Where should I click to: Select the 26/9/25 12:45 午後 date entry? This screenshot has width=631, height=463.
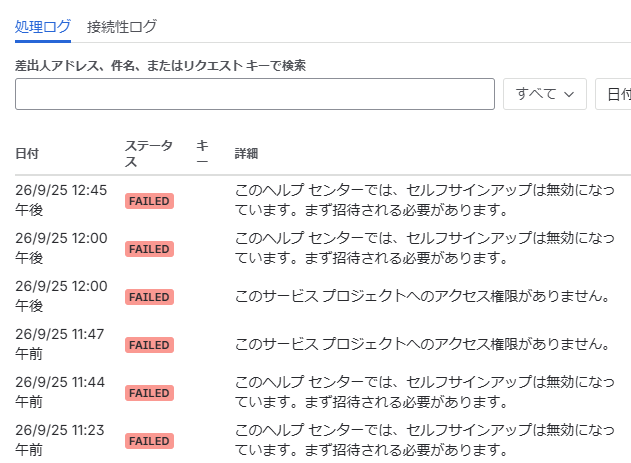[61, 200]
